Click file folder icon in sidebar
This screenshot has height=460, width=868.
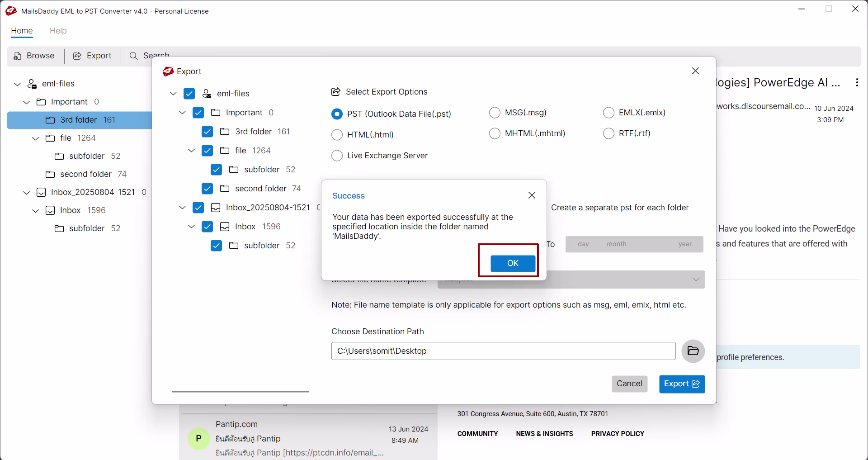click(x=50, y=138)
